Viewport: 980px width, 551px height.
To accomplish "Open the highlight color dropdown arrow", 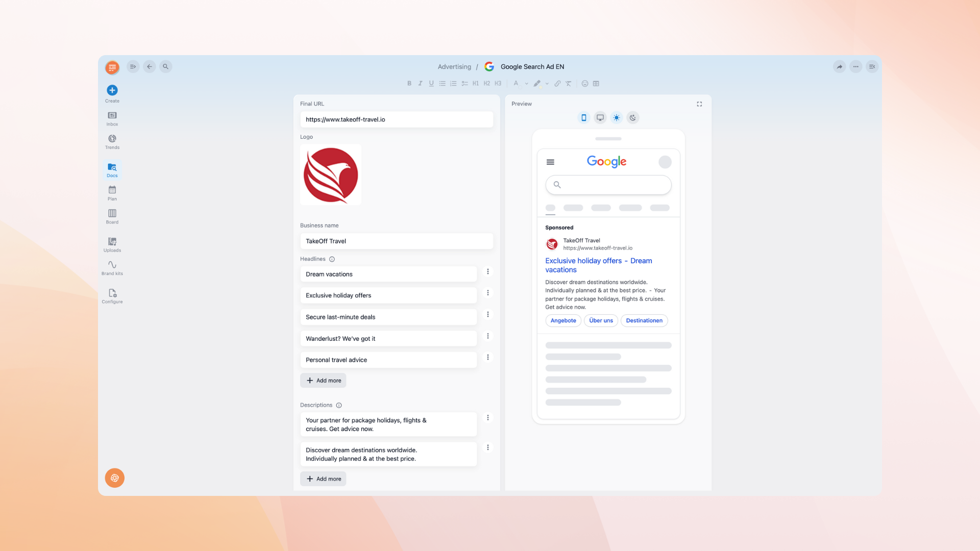I will 547,84.
